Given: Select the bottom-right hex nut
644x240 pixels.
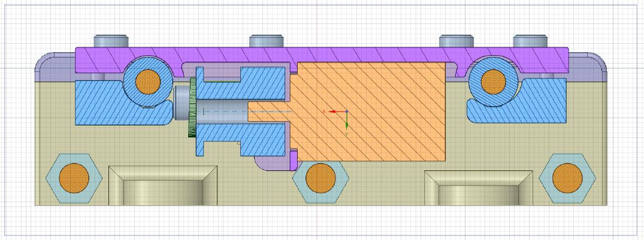Looking at the screenshot, I should point(567,178).
